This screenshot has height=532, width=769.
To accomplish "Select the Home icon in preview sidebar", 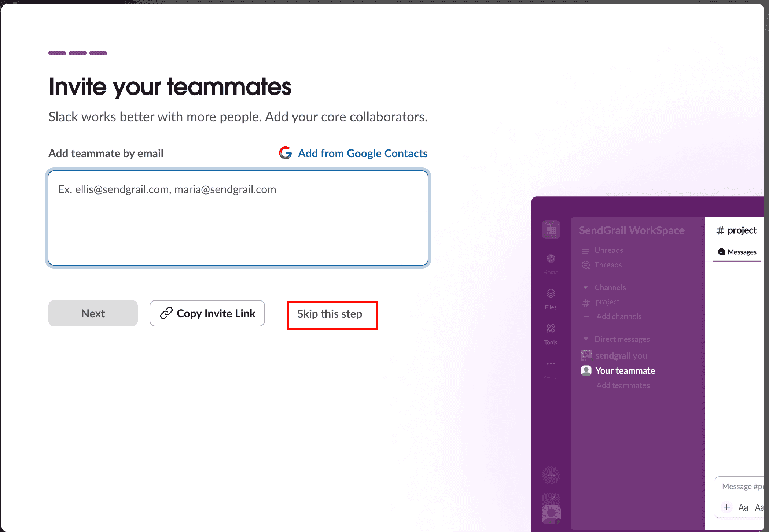I will 551,259.
